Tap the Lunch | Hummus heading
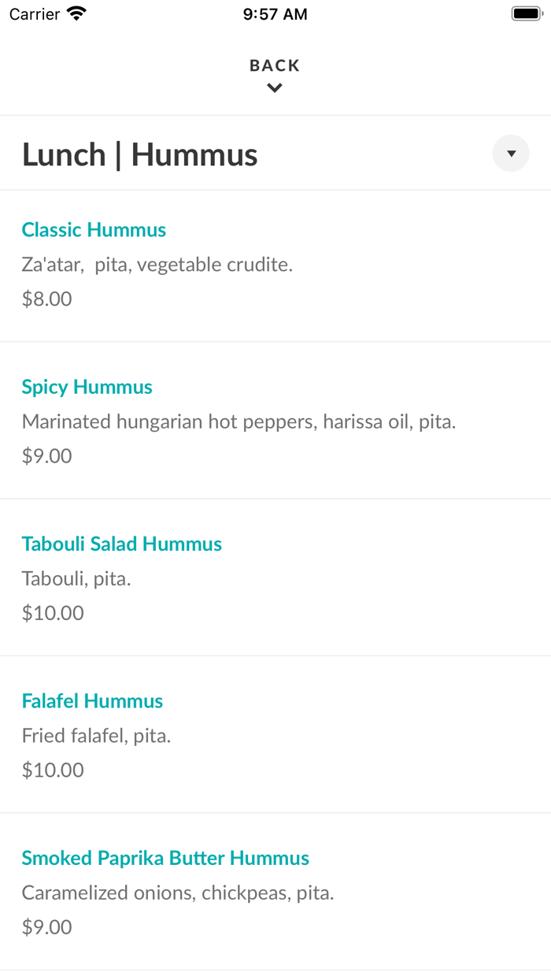This screenshot has height=980, width=551. (139, 154)
